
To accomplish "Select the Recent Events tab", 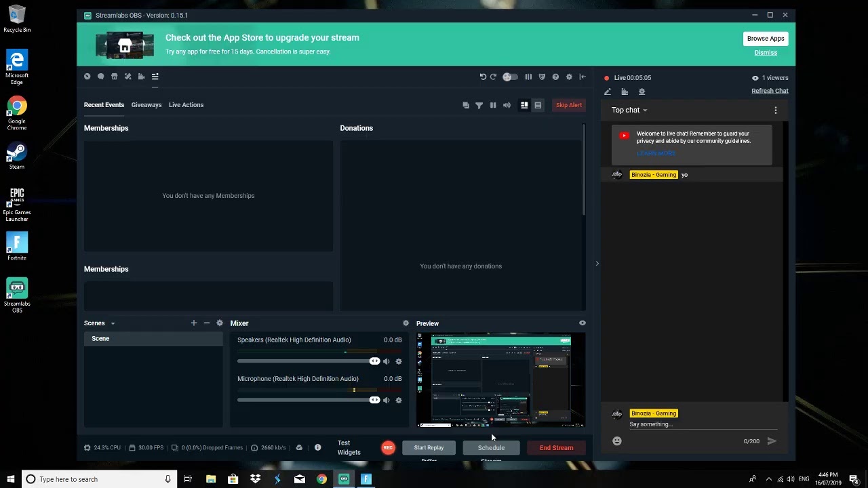I will pos(104,105).
